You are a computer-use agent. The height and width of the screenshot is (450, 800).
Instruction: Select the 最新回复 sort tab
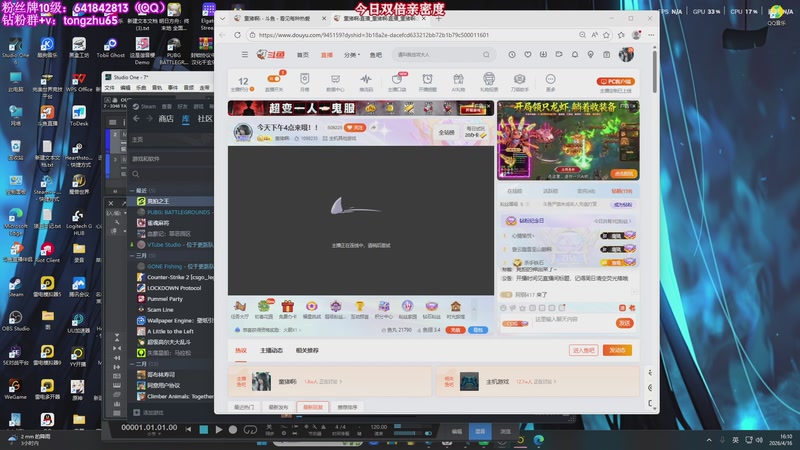pos(313,407)
